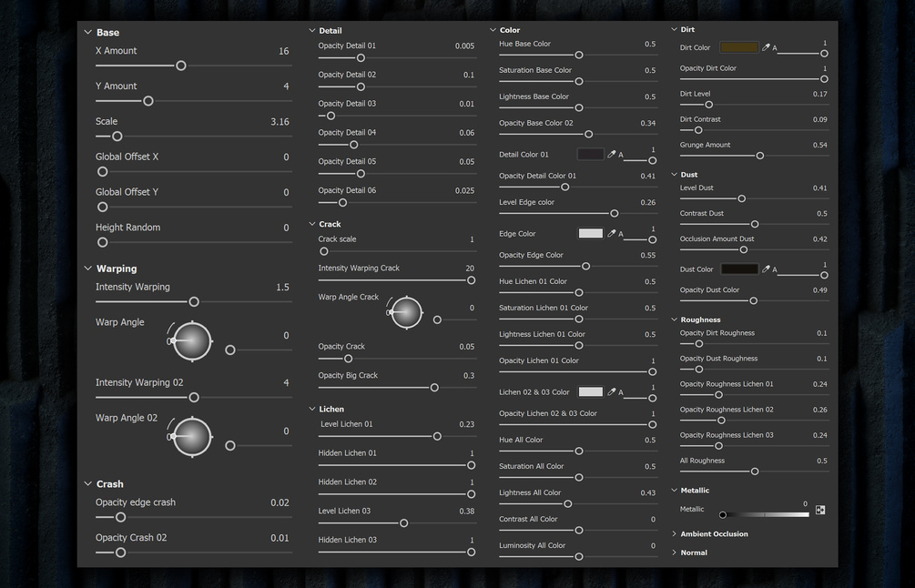Click the All Roughness slider handle
Image resolution: width=915 pixels, height=588 pixels.
pos(755,471)
